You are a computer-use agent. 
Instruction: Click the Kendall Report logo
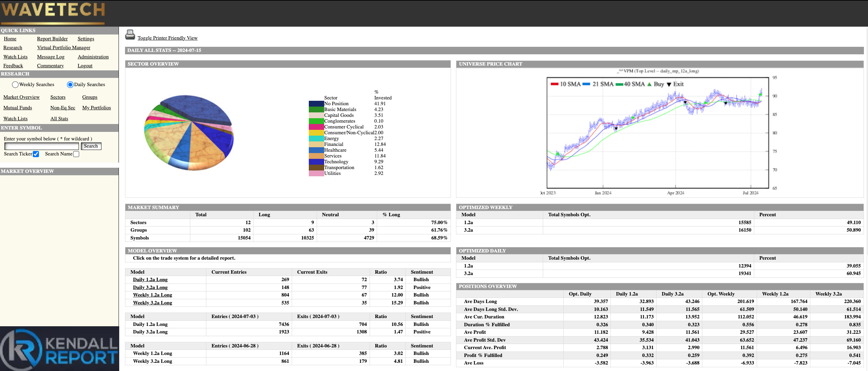coord(59,349)
